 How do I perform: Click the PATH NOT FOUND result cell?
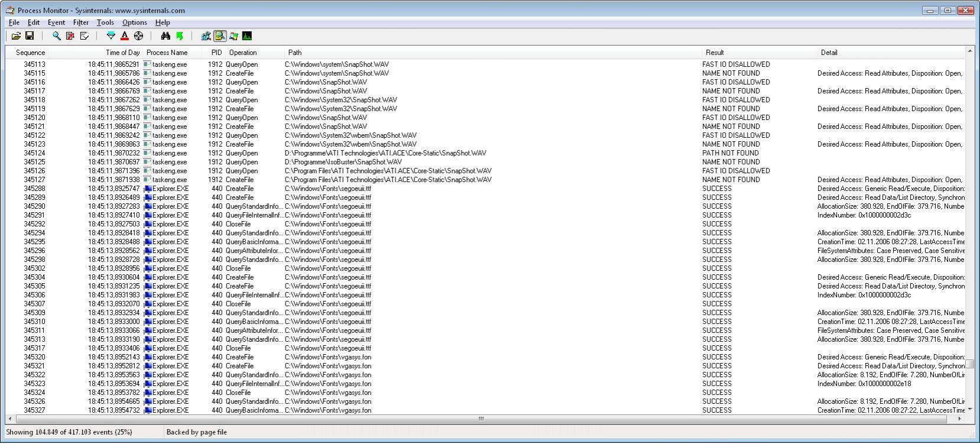click(x=731, y=153)
